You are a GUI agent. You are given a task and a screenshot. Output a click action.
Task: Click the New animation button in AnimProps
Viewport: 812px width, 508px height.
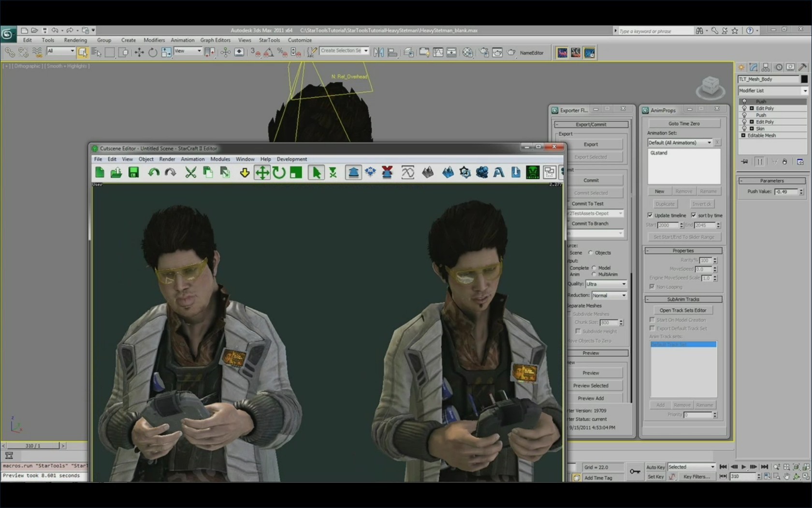(x=659, y=191)
